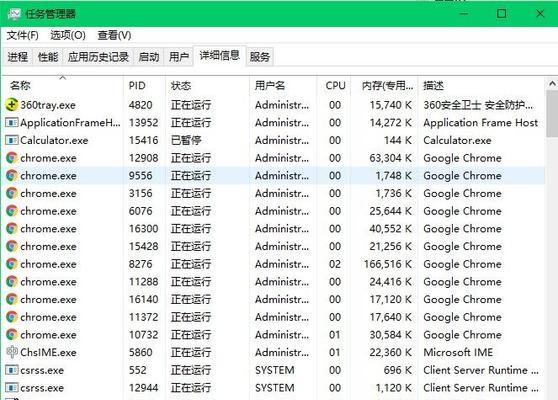Switch to the 服务 tab

(x=260, y=57)
